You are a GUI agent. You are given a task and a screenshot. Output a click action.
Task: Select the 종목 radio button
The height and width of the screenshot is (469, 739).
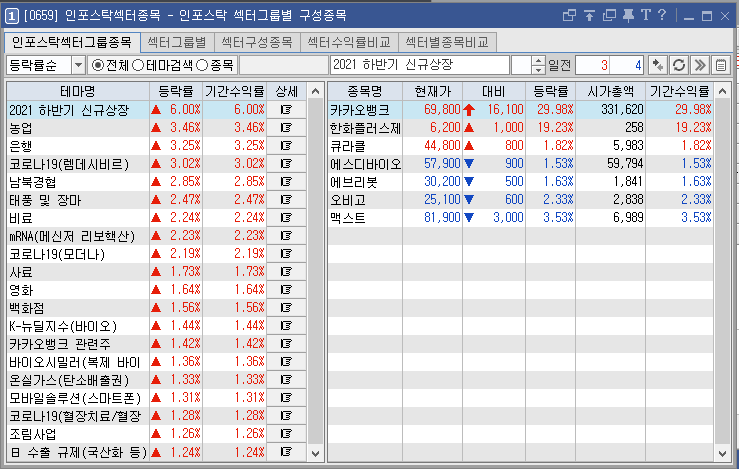[202, 65]
